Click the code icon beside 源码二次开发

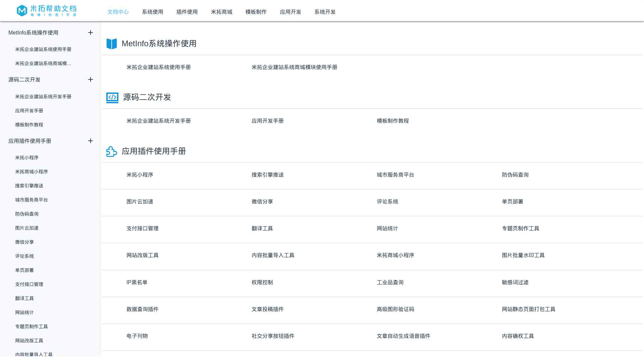click(x=112, y=98)
